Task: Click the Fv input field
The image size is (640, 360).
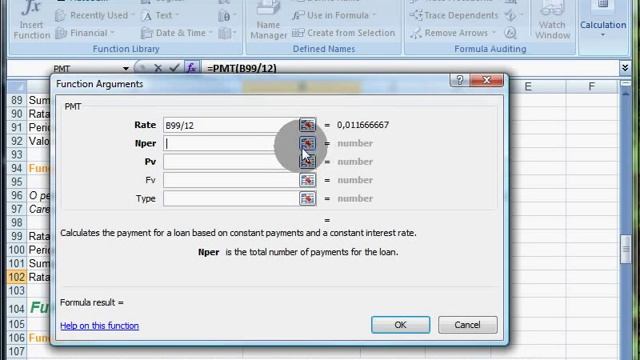Action: [x=231, y=180]
